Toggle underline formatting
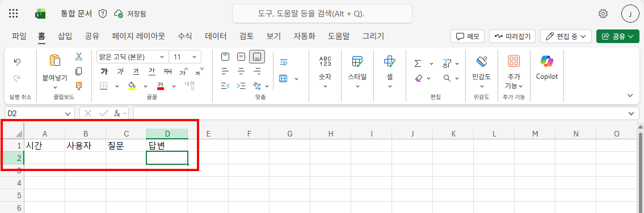 pos(136,71)
